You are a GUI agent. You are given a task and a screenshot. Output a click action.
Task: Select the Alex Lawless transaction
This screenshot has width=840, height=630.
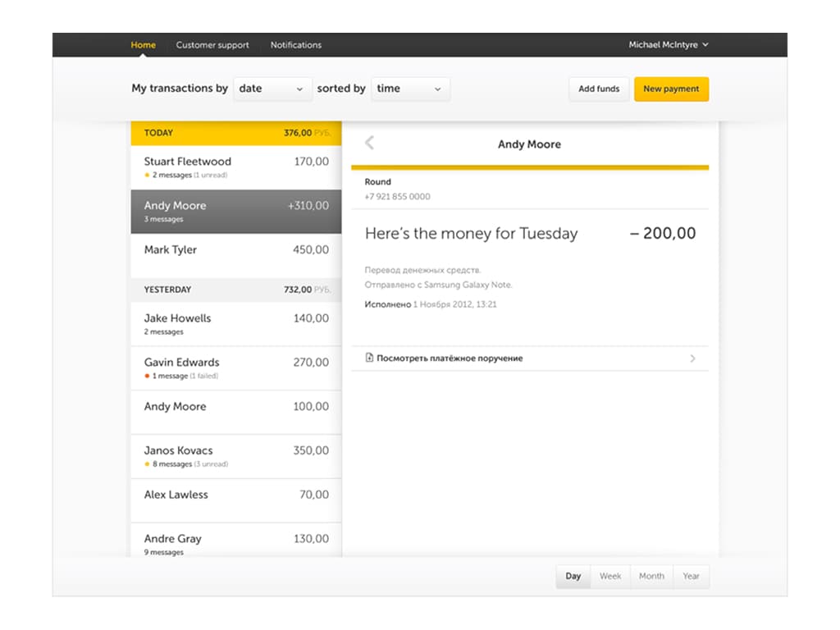236,500
